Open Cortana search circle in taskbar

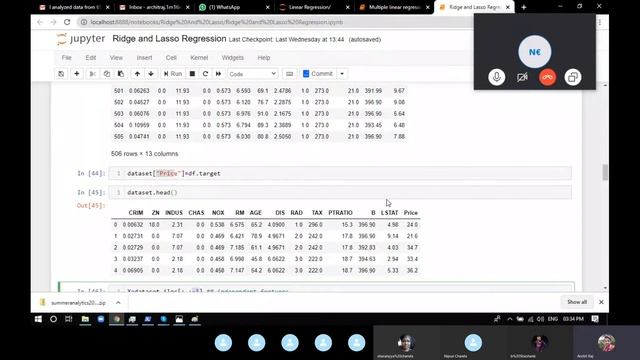[x=53, y=319]
